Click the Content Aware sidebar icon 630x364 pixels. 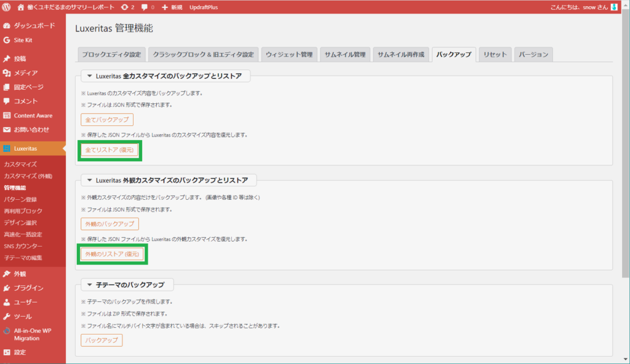[x=6, y=116]
